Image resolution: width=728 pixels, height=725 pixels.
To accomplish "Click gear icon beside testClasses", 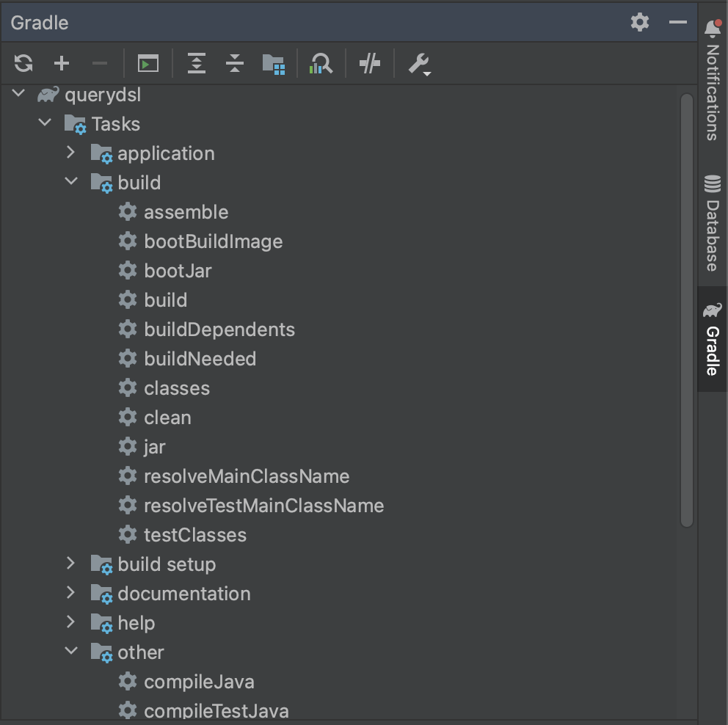I will (x=128, y=535).
